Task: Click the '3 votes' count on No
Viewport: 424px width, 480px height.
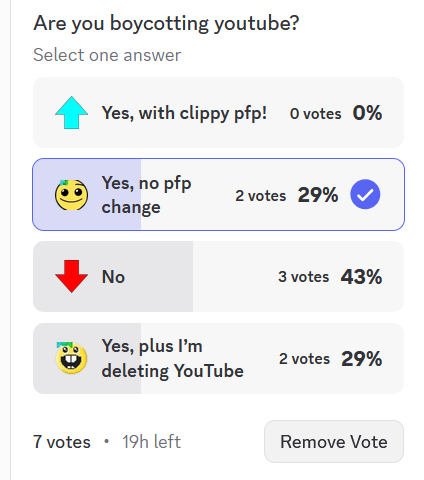Action: click(303, 277)
